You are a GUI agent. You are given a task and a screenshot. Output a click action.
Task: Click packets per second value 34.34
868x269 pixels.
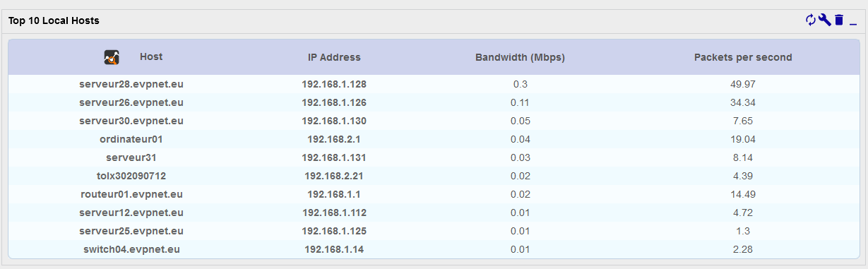pyautogui.click(x=743, y=102)
